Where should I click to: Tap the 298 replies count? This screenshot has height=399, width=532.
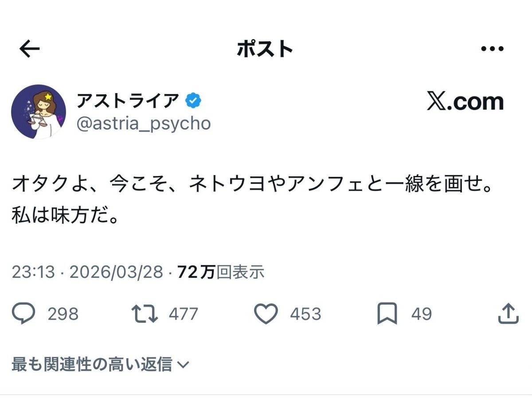[x=63, y=314]
